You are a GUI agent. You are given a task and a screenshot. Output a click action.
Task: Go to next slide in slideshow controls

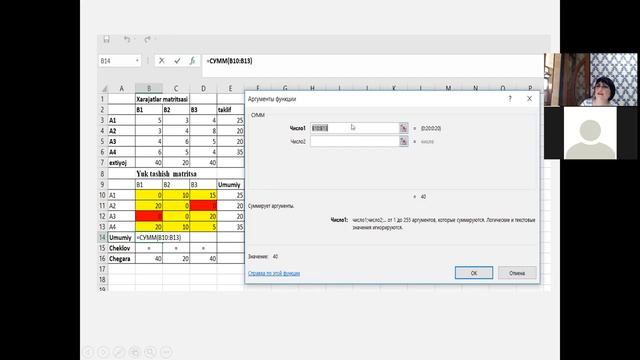point(104,352)
